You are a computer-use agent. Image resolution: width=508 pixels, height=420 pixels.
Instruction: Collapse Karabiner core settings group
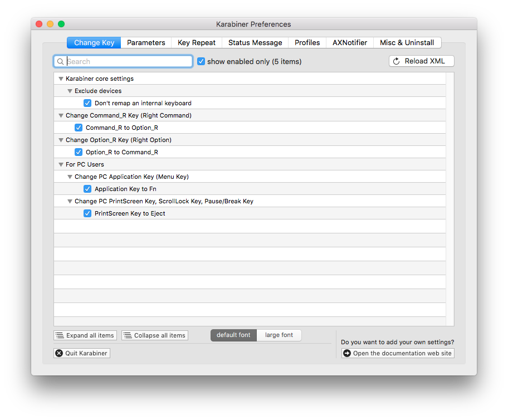(61, 79)
